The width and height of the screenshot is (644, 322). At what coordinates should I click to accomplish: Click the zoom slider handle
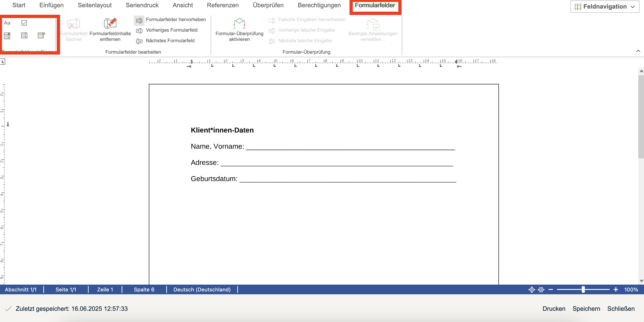(583, 289)
